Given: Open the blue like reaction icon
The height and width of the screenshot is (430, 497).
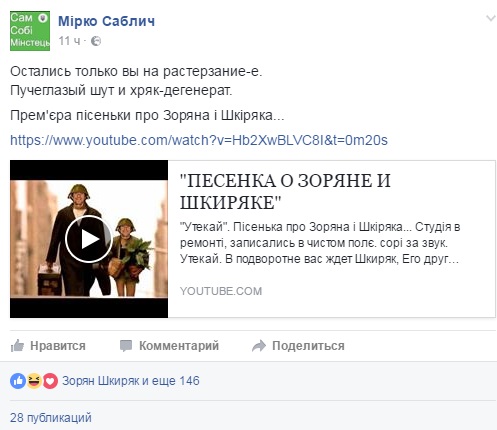Looking at the screenshot, I should 18,381.
